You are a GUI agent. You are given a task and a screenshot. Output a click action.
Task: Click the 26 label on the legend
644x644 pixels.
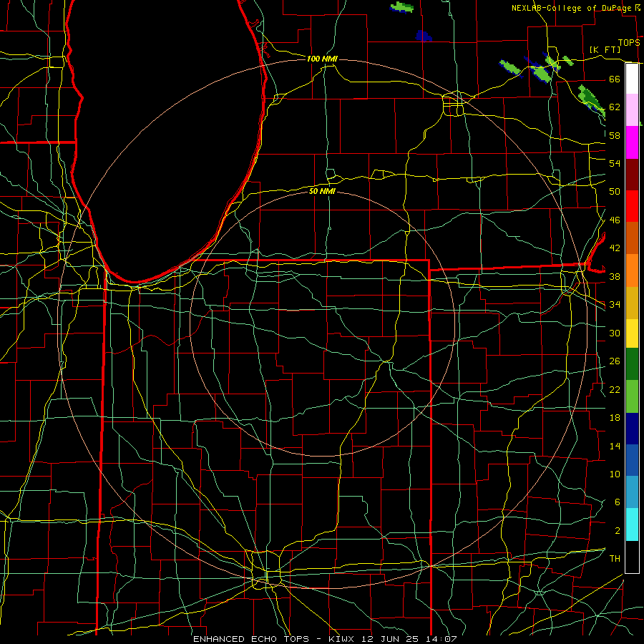coord(615,361)
